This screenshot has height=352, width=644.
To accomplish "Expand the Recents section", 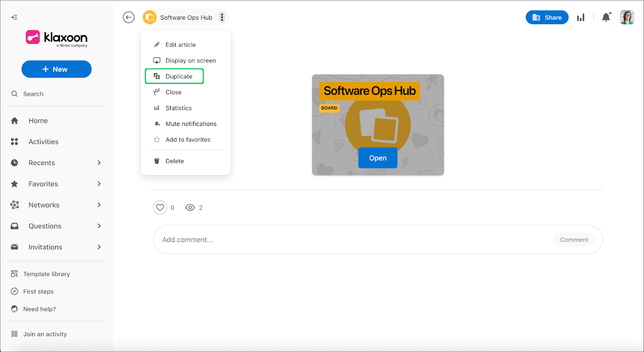I will pyautogui.click(x=99, y=163).
